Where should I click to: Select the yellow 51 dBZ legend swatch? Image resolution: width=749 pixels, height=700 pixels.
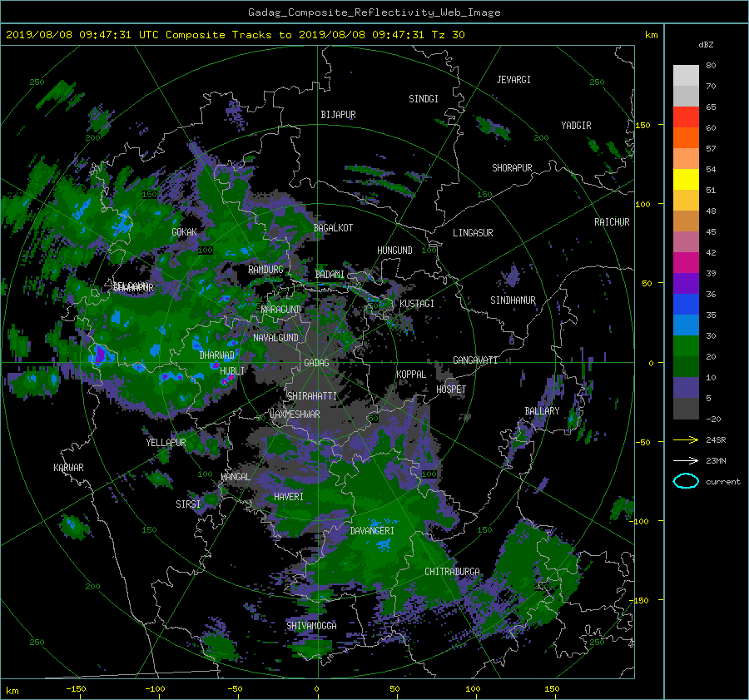click(686, 179)
